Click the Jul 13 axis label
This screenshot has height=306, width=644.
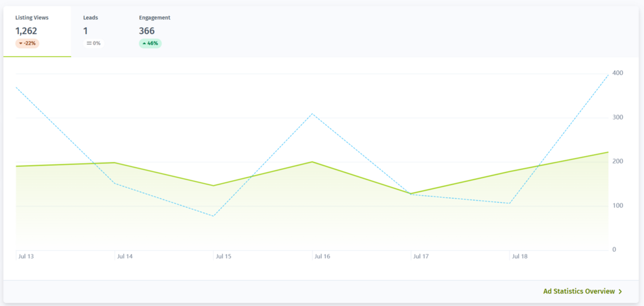pos(26,256)
